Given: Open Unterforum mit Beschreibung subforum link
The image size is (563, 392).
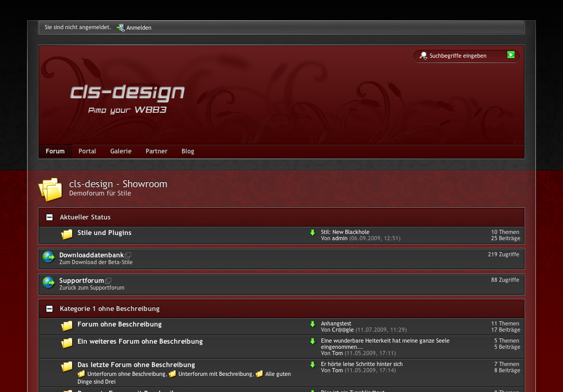Looking at the screenshot, I should point(215,374).
